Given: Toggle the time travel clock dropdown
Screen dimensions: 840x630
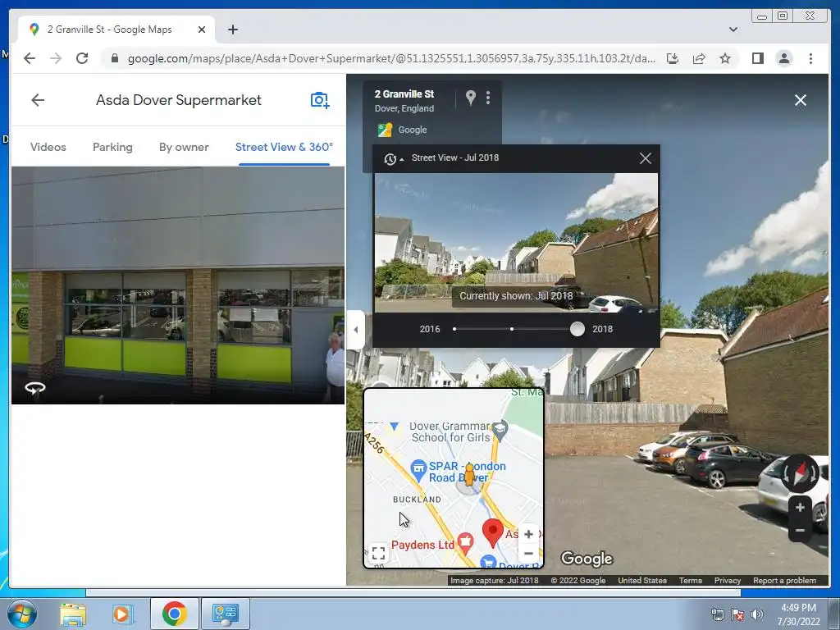Looking at the screenshot, I should 393,158.
